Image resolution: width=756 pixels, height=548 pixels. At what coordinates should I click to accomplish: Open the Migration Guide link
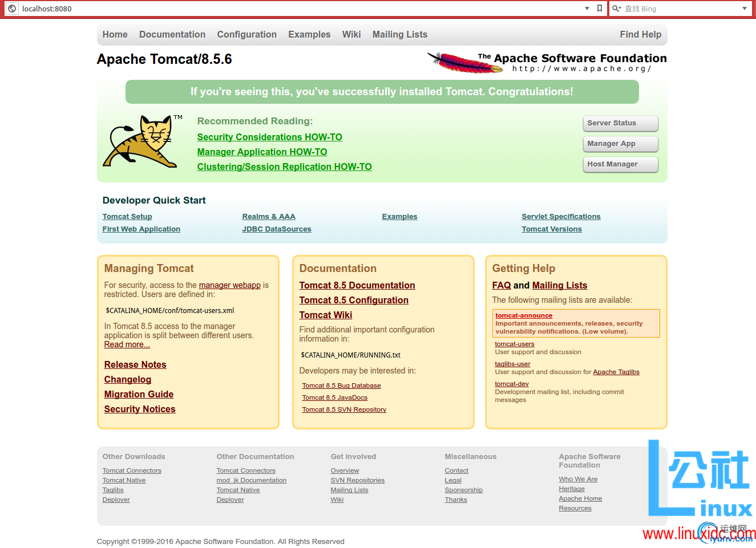coord(139,394)
